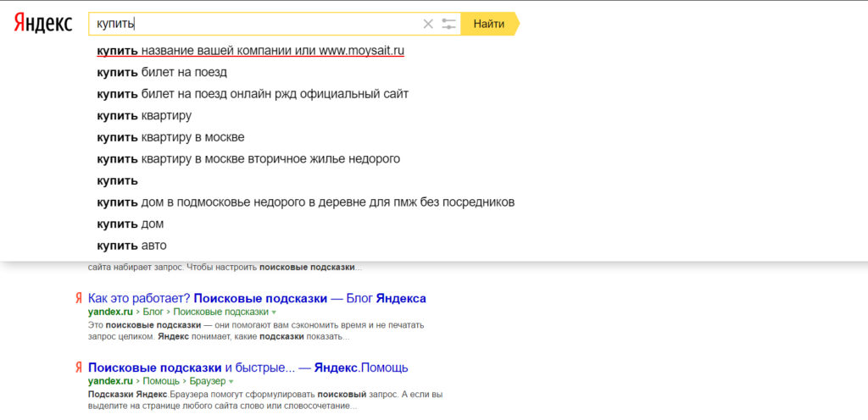Viewport: 868px width, 420px height.
Task: Clear the search query with the X icon
Action: pyautogui.click(x=428, y=24)
